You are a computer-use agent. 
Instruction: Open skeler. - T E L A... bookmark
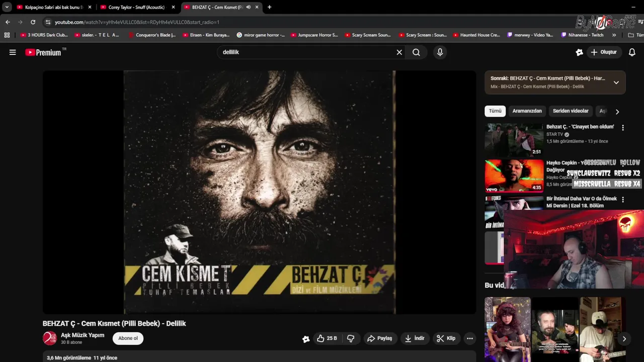pos(97,35)
